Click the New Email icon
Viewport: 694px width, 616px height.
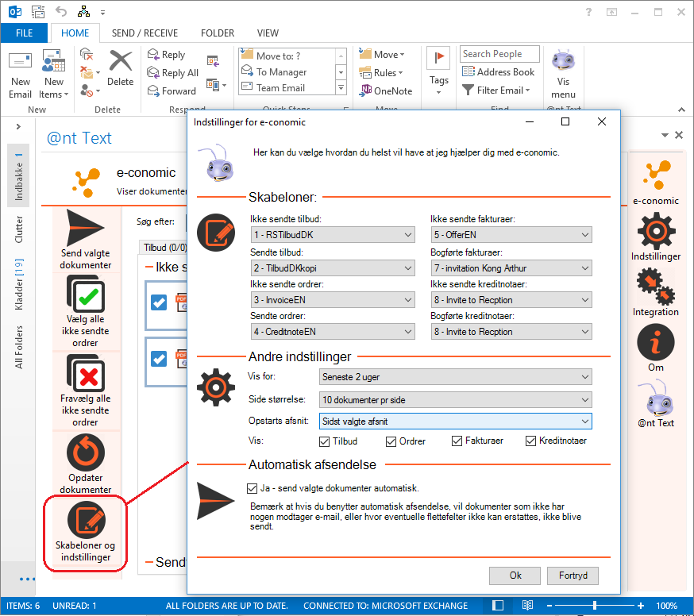[x=21, y=62]
